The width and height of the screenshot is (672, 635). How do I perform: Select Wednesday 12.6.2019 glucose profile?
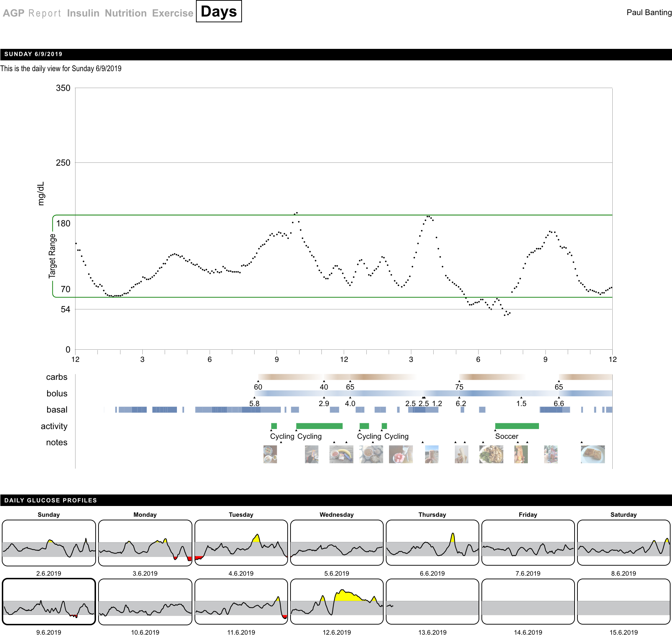[x=337, y=602]
